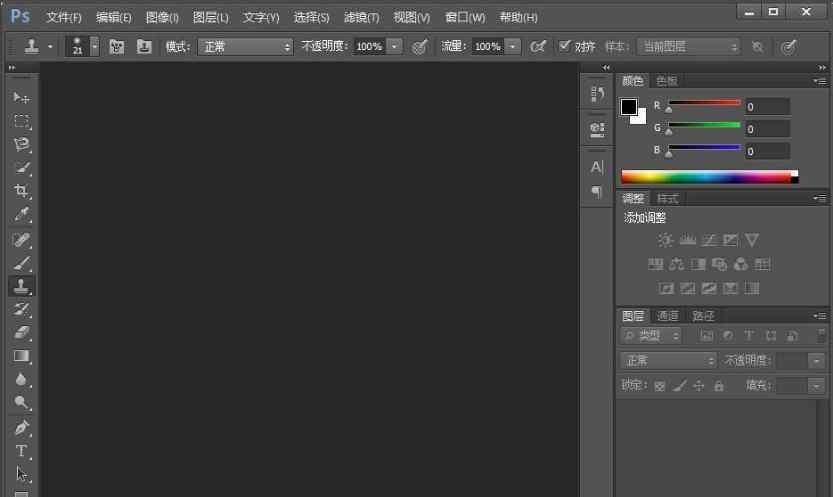Toggle lock image pixels brush icon
Viewport: 833px width, 497px height.
click(679, 386)
